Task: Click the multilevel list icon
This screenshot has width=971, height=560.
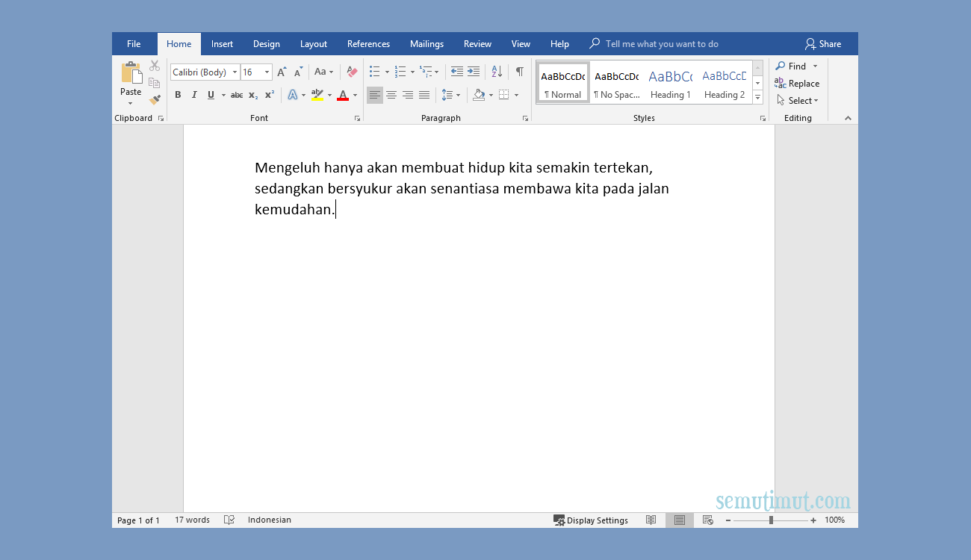Action: 425,72
